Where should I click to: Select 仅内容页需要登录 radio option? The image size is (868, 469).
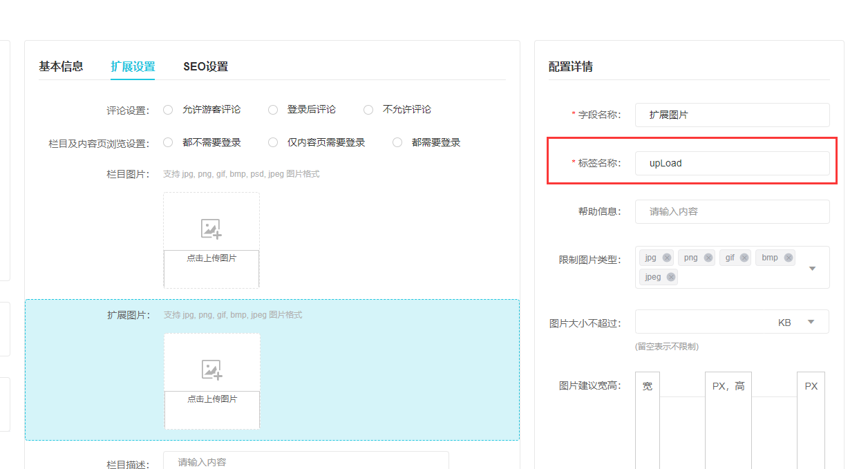click(x=273, y=142)
